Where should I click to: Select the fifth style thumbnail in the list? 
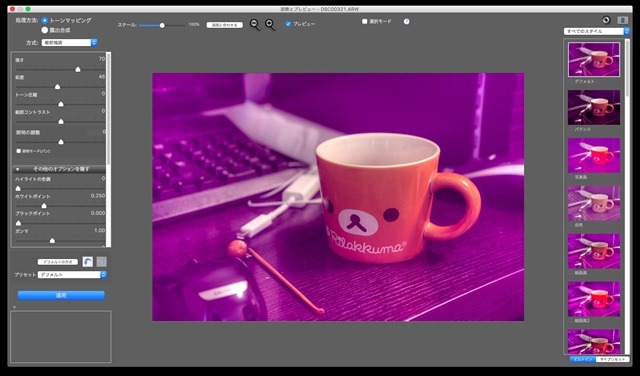594,251
